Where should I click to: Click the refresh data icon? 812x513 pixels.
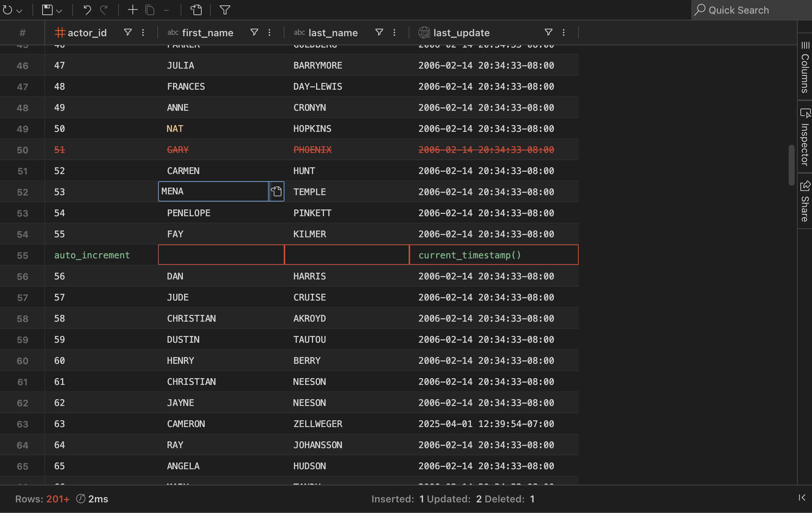point(8,10)
